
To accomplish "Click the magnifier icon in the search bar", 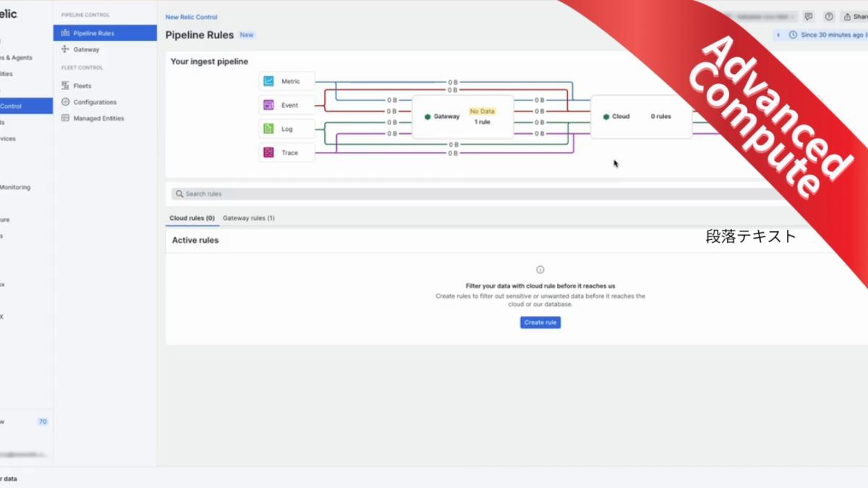I will [x=179, y=194].
